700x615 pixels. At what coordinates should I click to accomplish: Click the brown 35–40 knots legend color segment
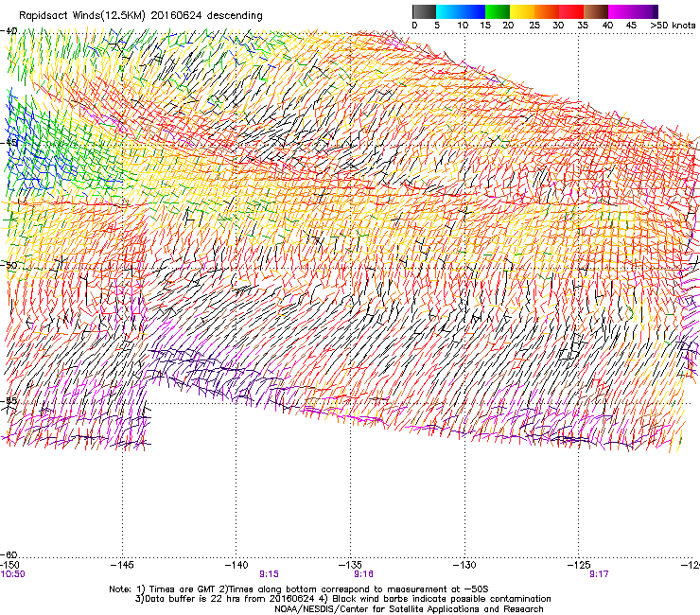point(596,11)
